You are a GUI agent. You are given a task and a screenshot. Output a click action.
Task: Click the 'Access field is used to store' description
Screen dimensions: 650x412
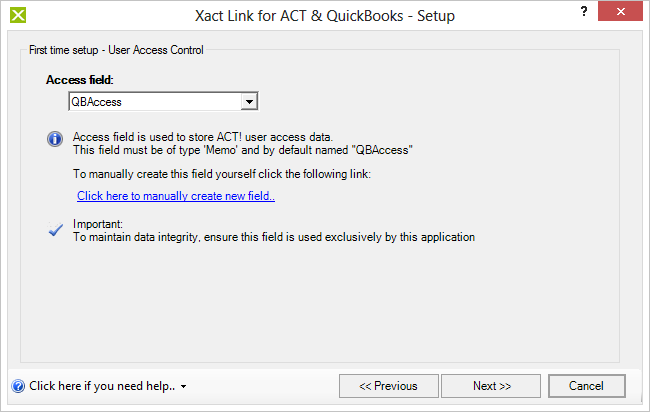pyautogui.click(x=203, y=137)
